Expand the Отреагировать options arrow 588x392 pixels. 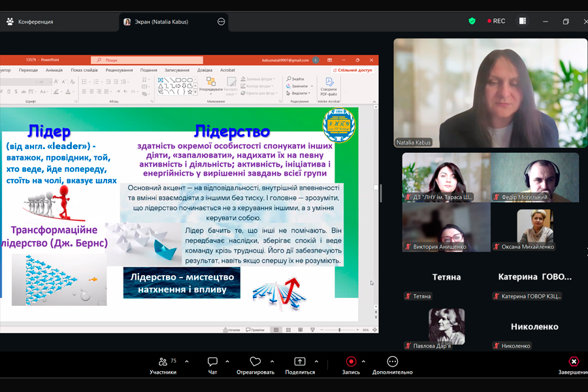(x=272, y=361)
